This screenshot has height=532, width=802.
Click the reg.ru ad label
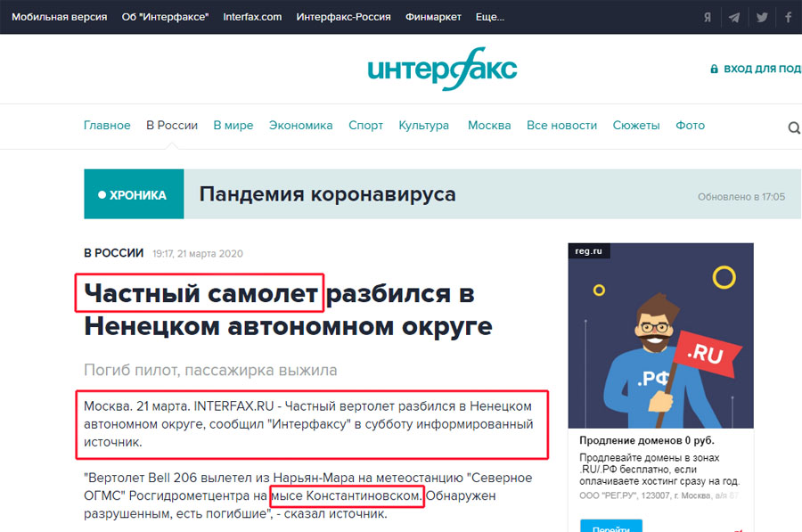(x=589, y=251)
